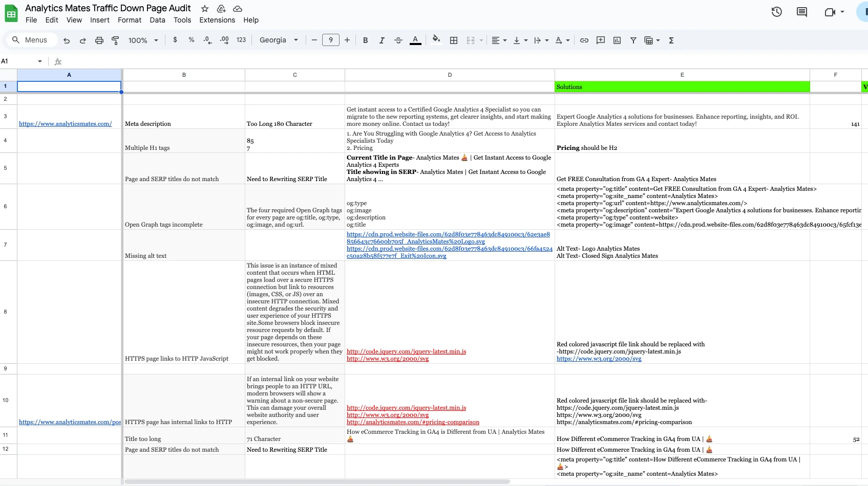Screen dimensions: 868x486
Task: Open the table views icon
Action: (648, 40)
